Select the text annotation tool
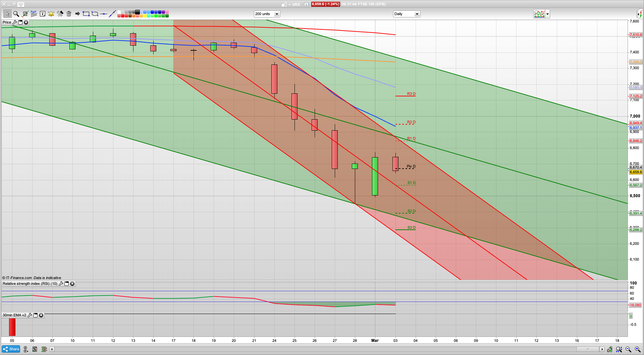This screenshot has width=644, height=355. 42,14
